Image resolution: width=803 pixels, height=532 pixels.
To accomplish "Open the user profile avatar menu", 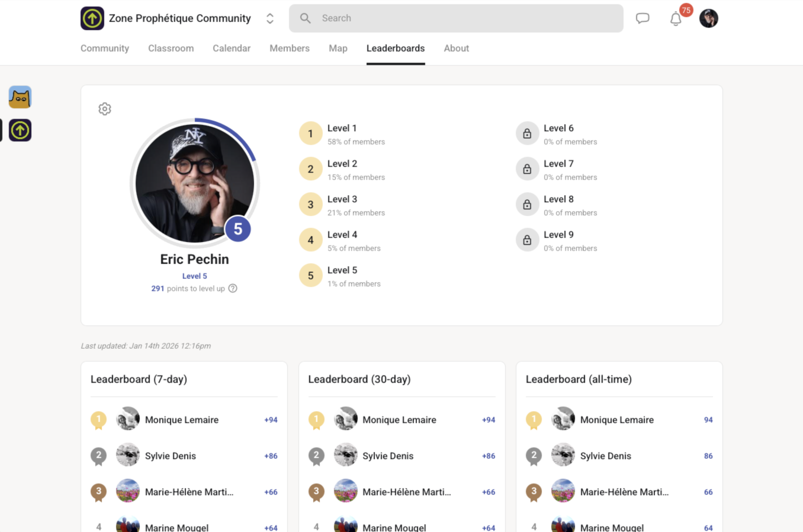I will point(708,18).
